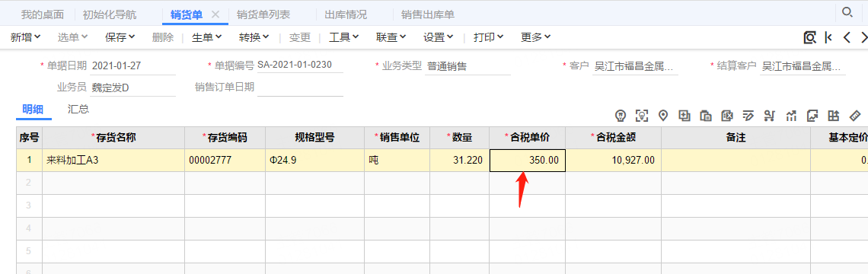Viewport: 868px width, 274px height.
Task: Select the 含税单价 cell 350.00
Action: point(527,161)
